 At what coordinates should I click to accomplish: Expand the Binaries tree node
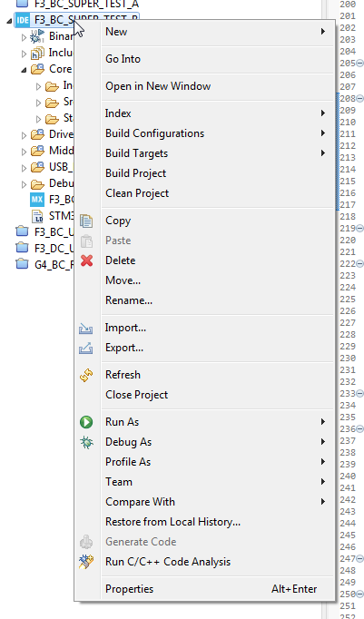(24, 37)
